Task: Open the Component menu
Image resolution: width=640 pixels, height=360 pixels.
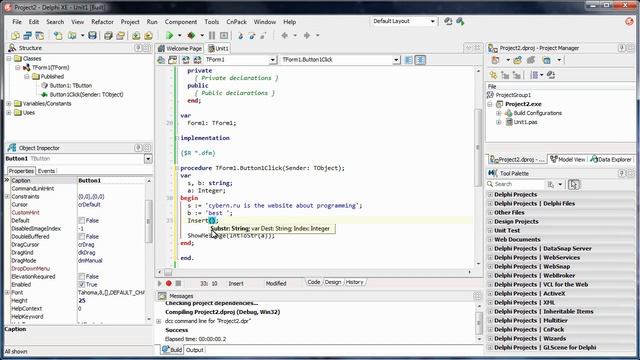Action: [x=181, y=22]
